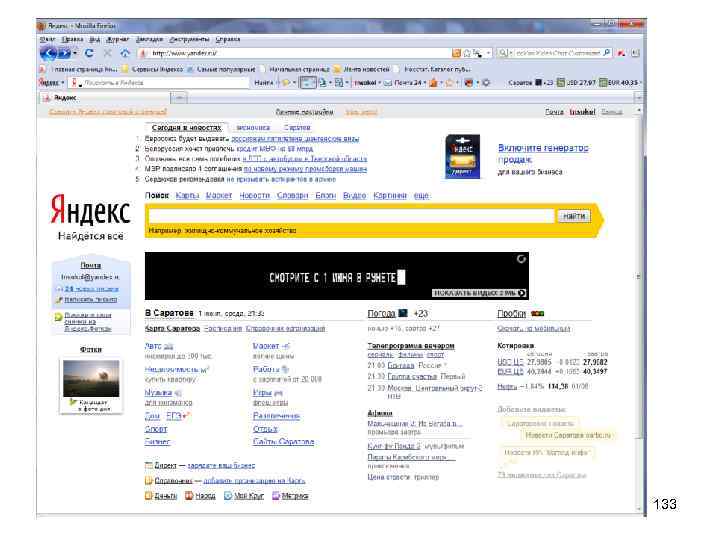
Task: Click the magnifier icon in browser search box
Action: (x=607, y=53)
